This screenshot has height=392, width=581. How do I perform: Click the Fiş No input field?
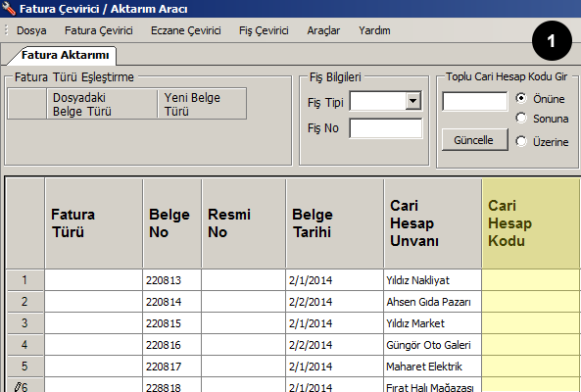coord(385,128)
